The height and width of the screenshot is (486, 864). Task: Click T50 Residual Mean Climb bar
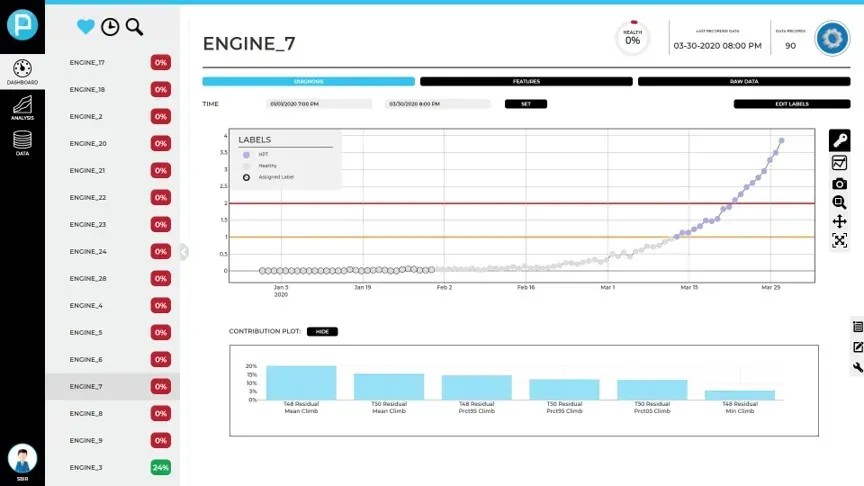click(x=388, y=387)
